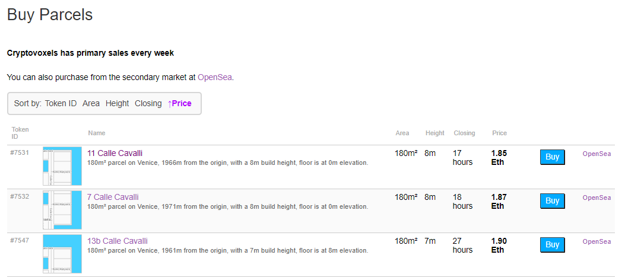The image size is (644, 277).
Task: Sort parcels by Area
Action: click(91, 103)
